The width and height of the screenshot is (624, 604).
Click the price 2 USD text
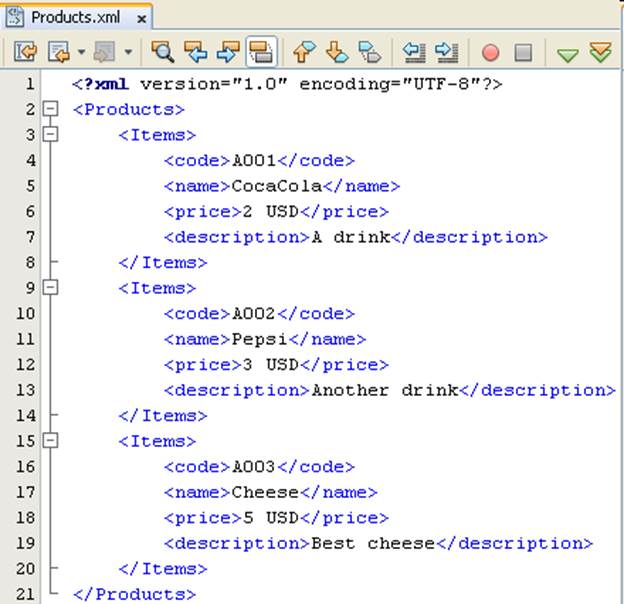click(x=270, y=212)
